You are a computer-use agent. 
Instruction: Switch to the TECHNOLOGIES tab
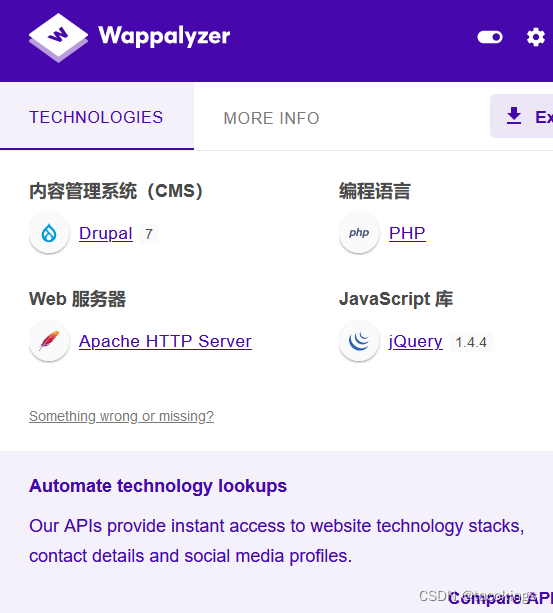(x=97, y=117)
